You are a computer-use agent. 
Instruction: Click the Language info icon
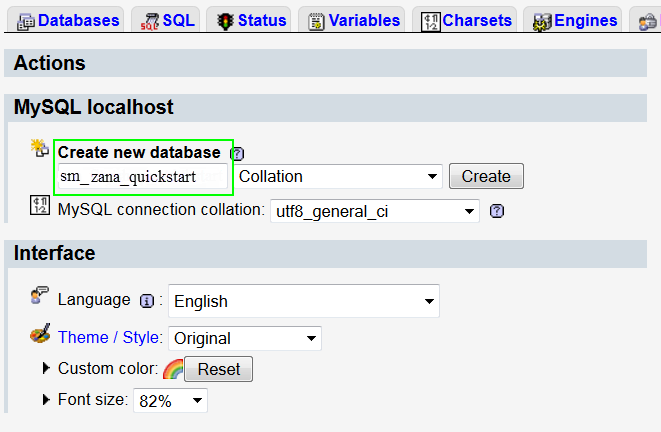[x=147, y=301]
